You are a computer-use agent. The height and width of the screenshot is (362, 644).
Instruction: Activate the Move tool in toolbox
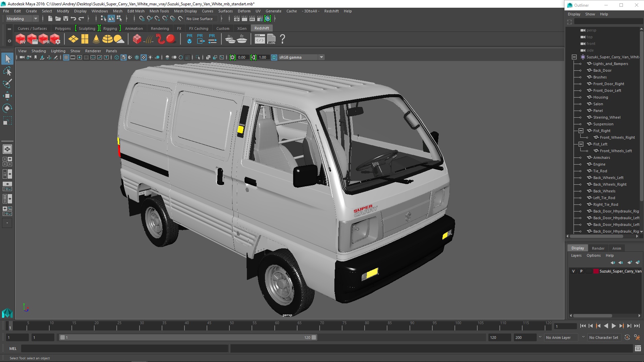coord(7,96)
